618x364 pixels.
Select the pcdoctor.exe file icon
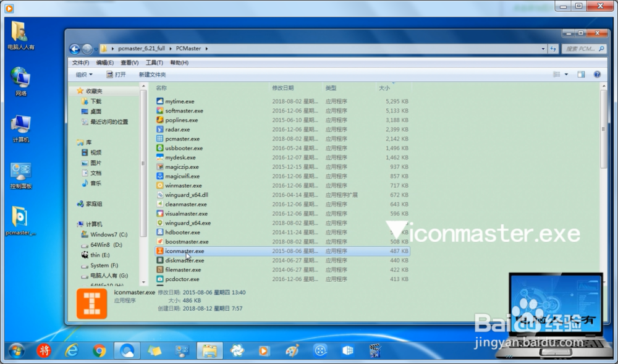[159, 279]
